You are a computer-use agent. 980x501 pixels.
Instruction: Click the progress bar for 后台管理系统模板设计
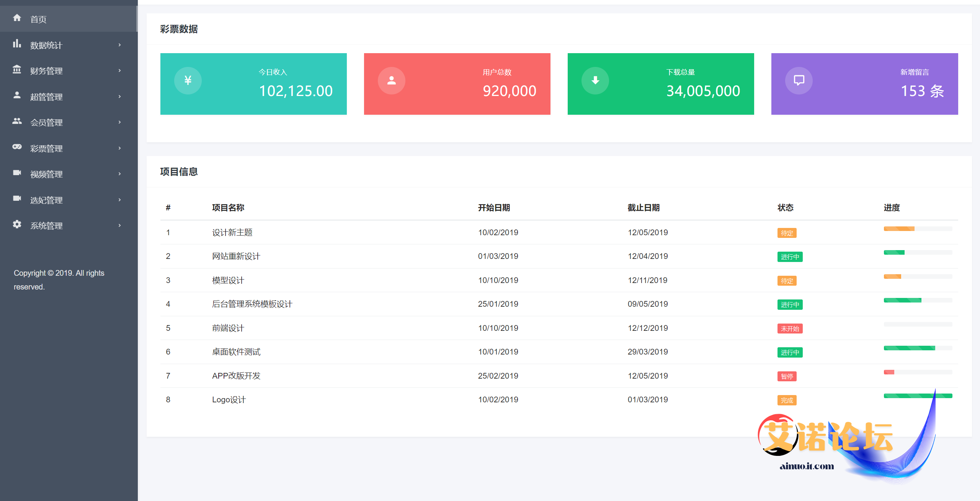point(918,300)
